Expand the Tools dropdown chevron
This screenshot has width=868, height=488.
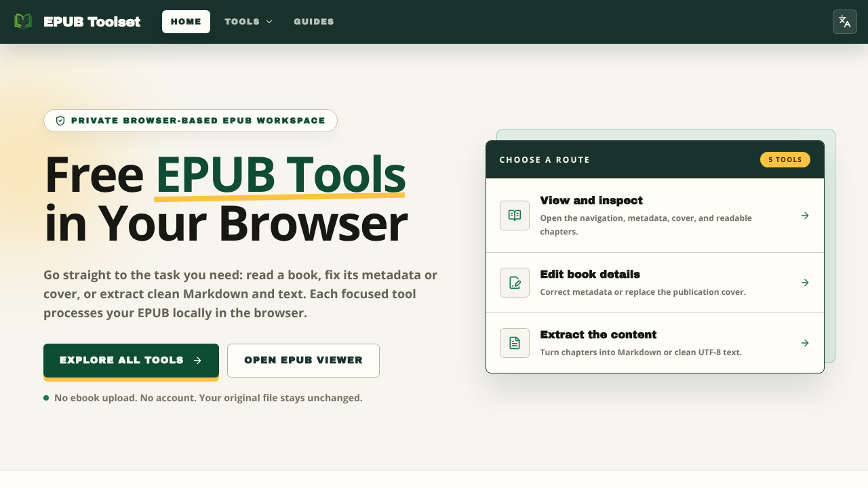[269, 22]
